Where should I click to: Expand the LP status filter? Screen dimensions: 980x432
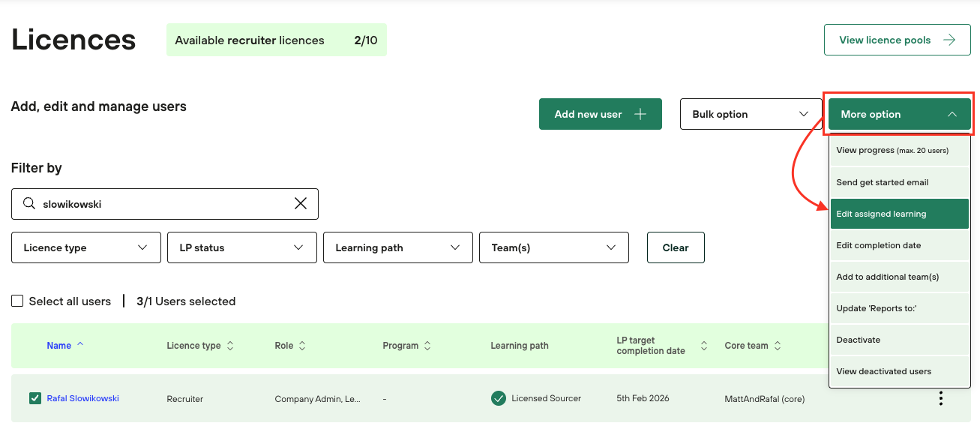point(241,247)
